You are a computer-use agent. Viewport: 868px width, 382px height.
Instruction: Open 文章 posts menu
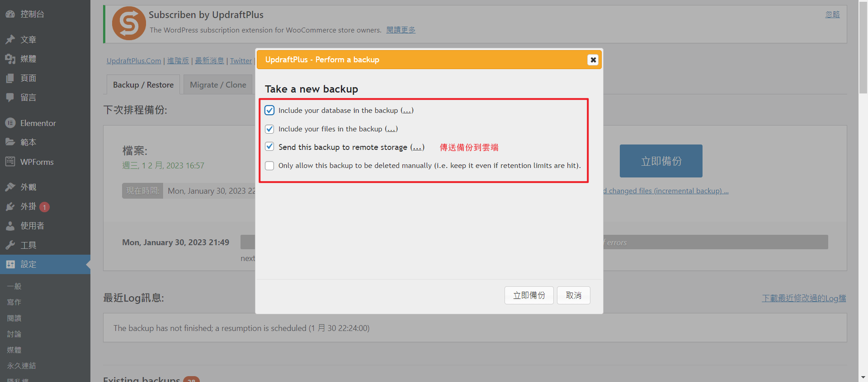(x=45, y=40)
